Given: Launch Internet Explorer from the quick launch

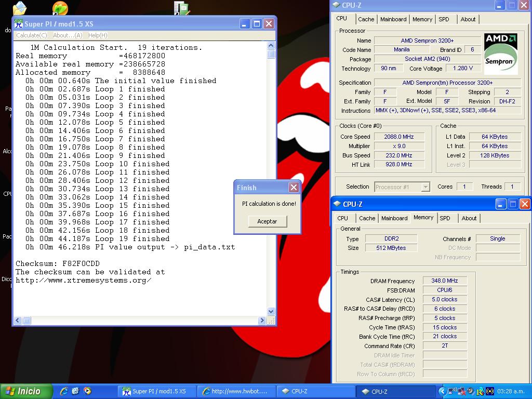Looking at the screenshot, I should [x=64, y=391].
